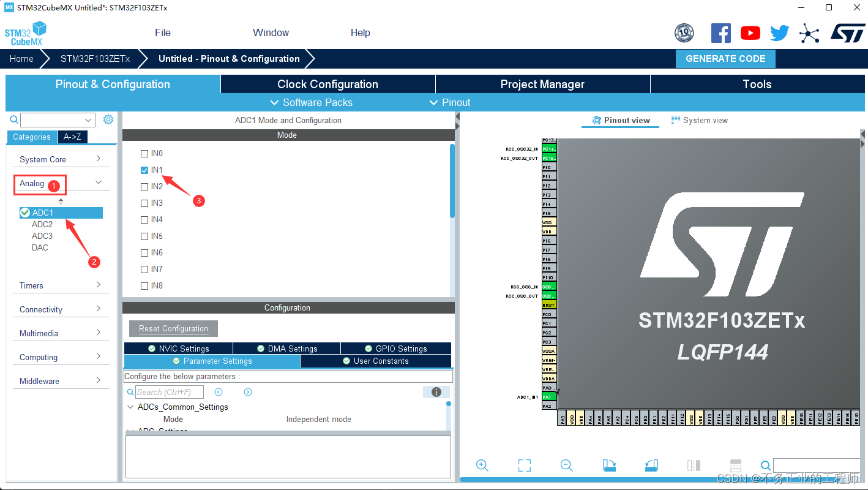This screenshot has width=868, height=490.
Task: Expand the Connectivity category
Action: point(61,309)
